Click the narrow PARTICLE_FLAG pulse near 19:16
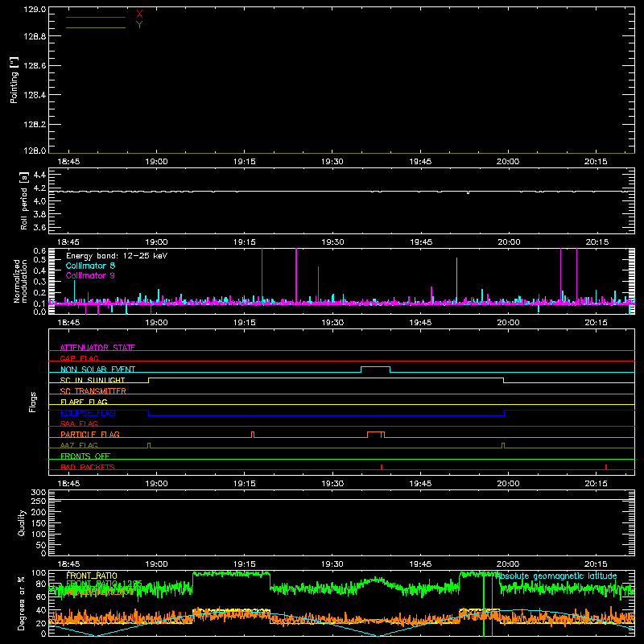Image resolution: width=644 pixels, height=644 pixels. tap(253, 435)
